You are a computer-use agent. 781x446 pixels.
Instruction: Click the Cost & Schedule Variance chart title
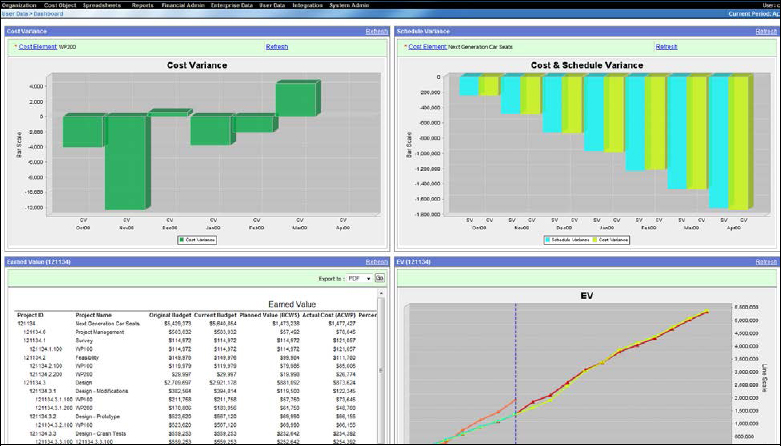tap(587, 65)
